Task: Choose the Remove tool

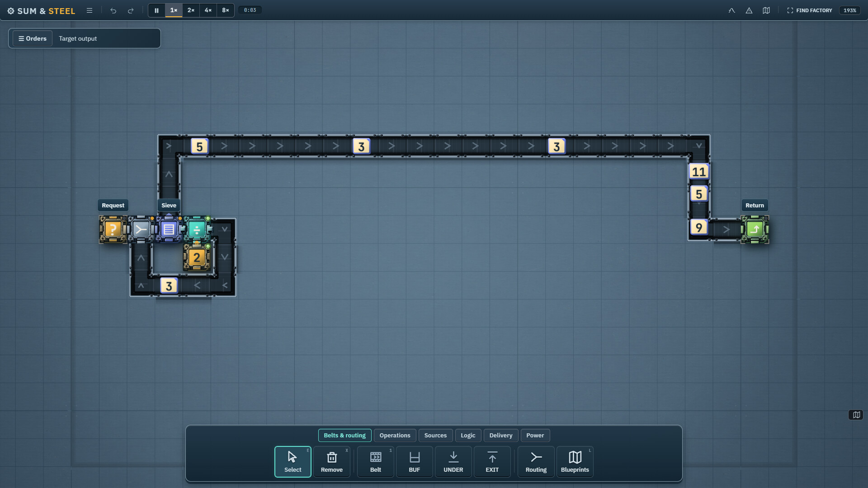Action: point(332,461)
